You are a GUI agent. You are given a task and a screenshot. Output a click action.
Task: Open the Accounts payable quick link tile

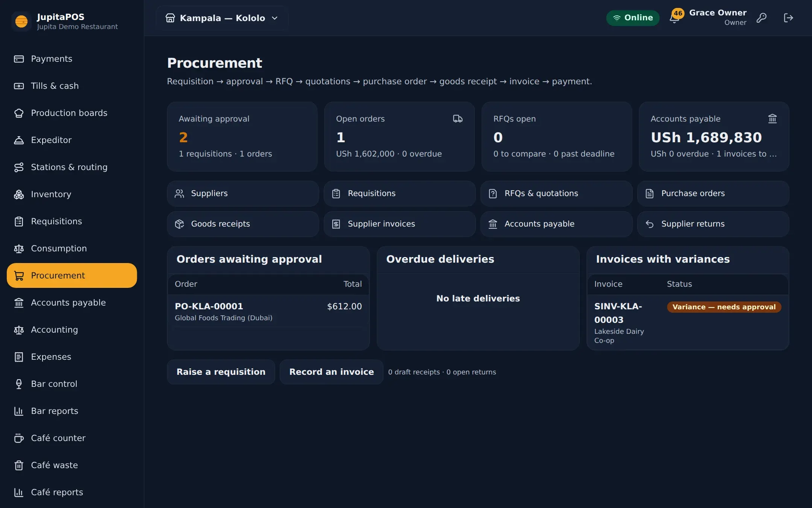coord(556,224)
